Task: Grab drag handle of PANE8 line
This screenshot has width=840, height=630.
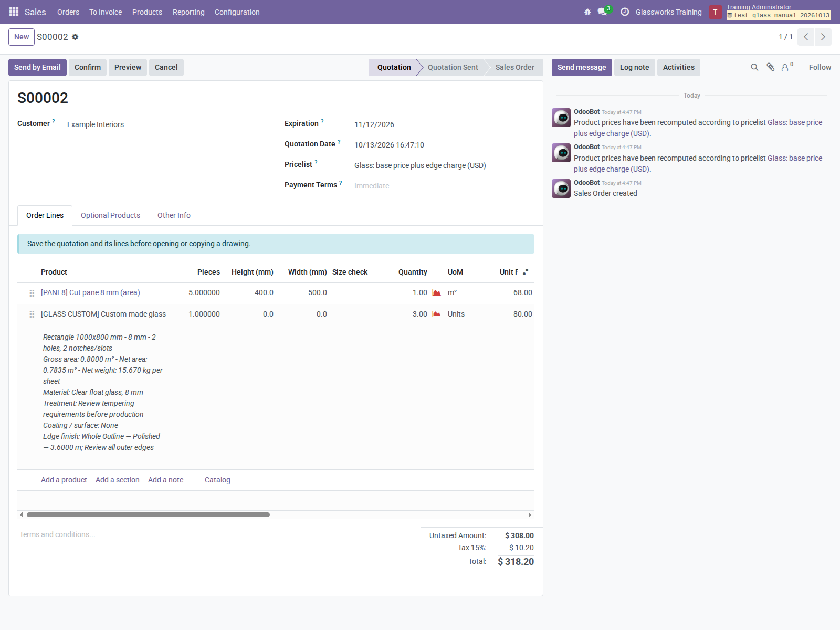Action: coord(32,293)
